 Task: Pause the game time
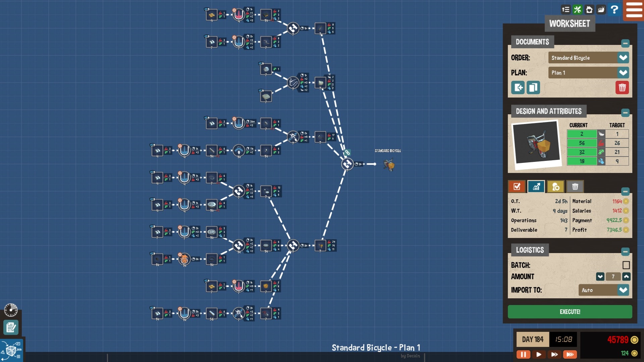click(x=523, y=354)
